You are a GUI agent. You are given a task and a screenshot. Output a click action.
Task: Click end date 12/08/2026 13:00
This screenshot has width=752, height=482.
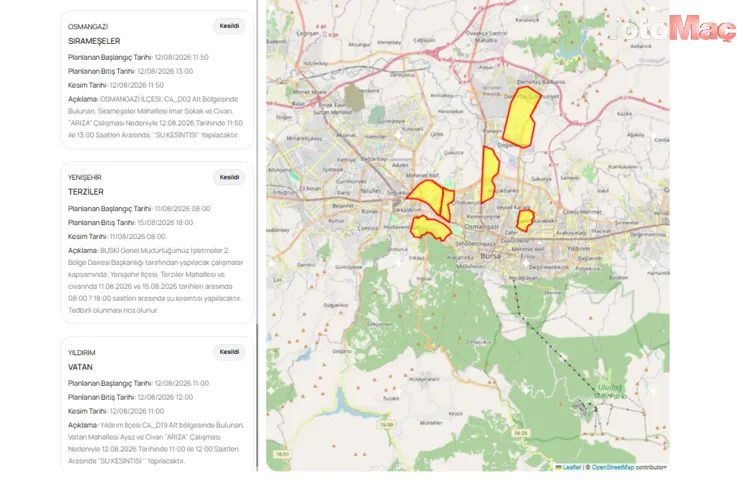coord(165,71)
